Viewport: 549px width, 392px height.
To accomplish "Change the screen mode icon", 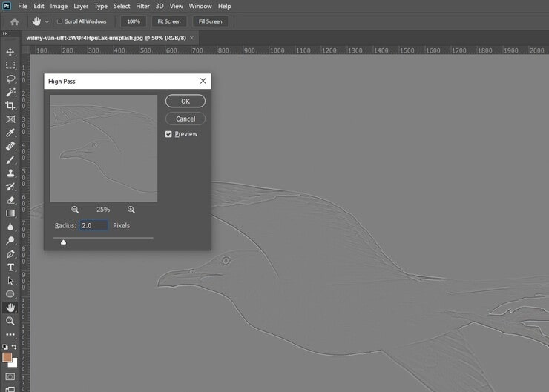I will (10, 389).
